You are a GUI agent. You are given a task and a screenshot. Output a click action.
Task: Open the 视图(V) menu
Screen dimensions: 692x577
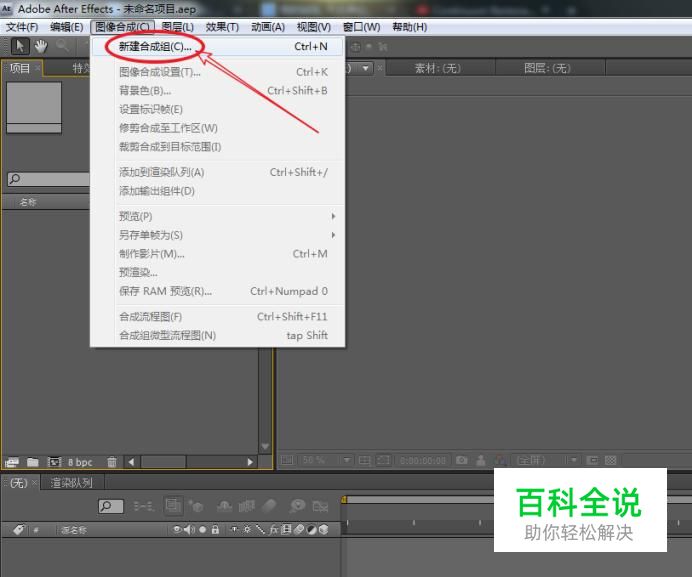tap(314, 27)
